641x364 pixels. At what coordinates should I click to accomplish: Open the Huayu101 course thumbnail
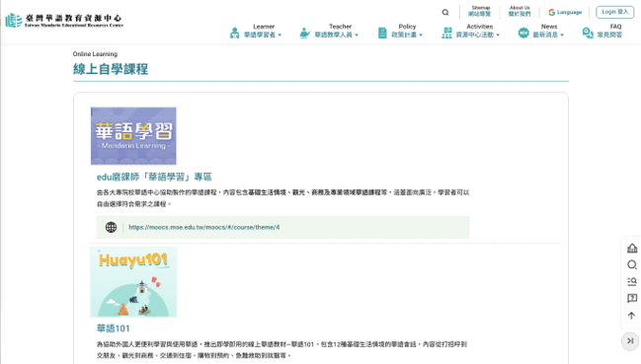133,282
